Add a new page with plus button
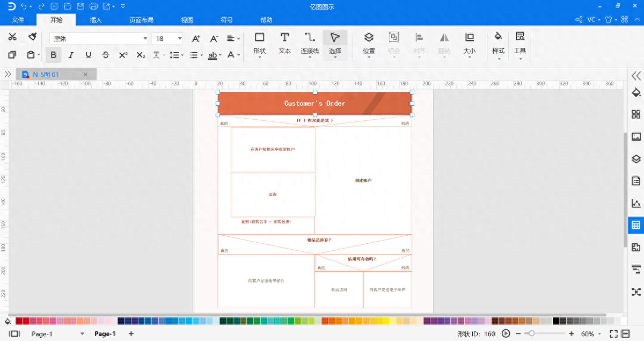 coord(131,334)
